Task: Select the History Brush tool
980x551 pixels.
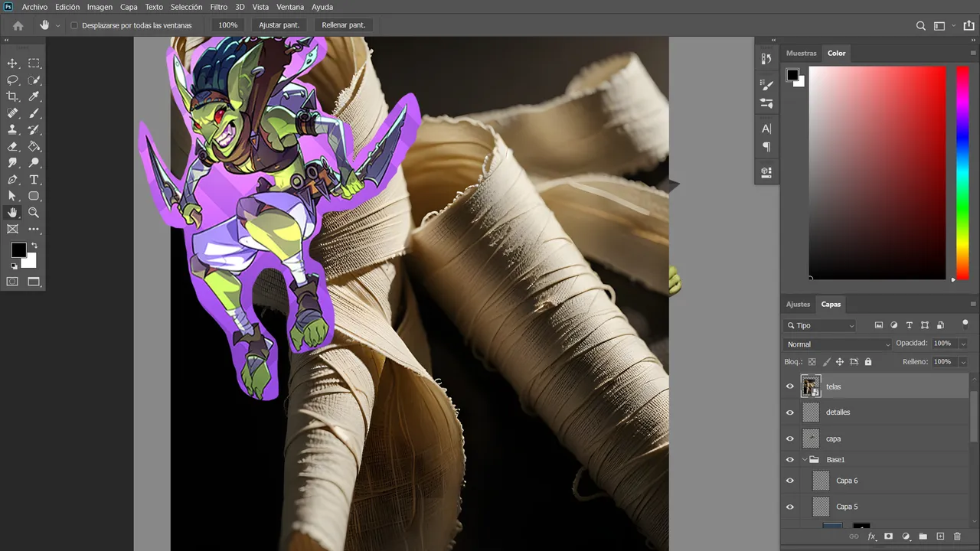Action: (x=34, y=130)
